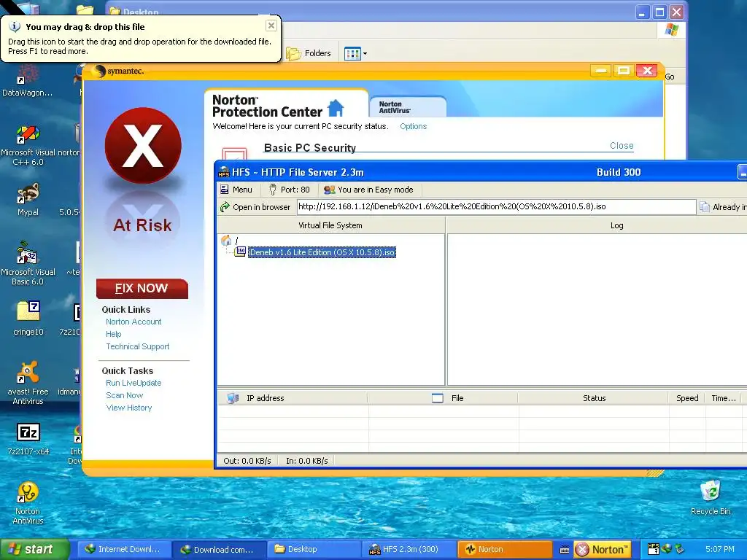Viewport: 747px width, 560px height.
Task: Open the HFS Menu button
Action: pos(236,190)
